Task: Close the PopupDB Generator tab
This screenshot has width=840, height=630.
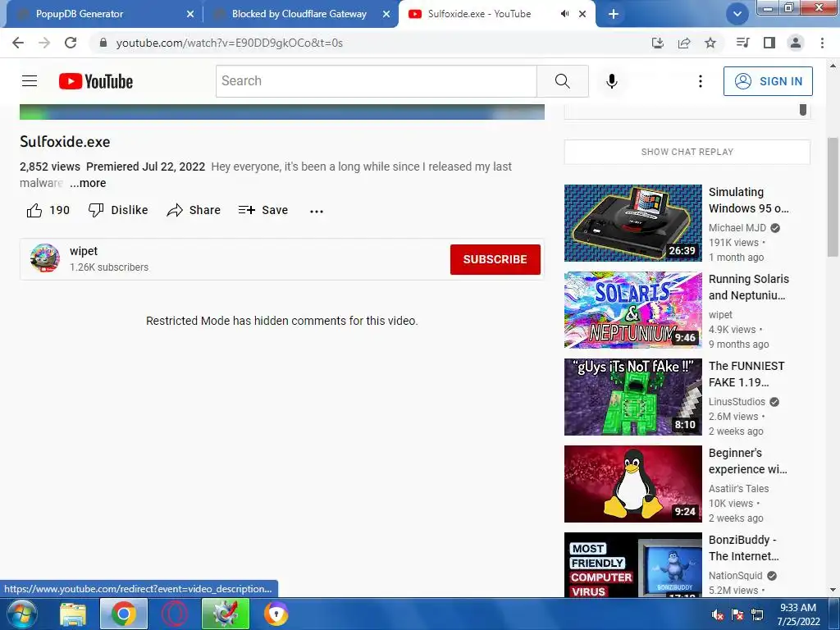Action: click(190, 14)
